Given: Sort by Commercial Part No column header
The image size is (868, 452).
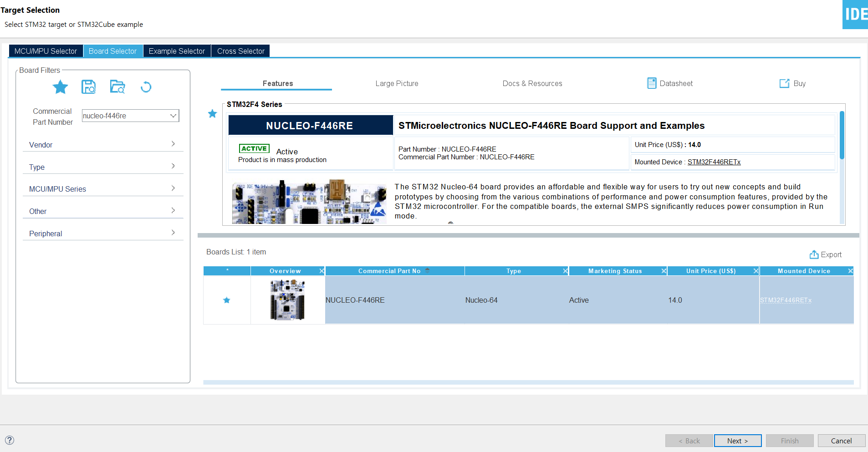Looking at the screenshot, I should tap(394, 271).
